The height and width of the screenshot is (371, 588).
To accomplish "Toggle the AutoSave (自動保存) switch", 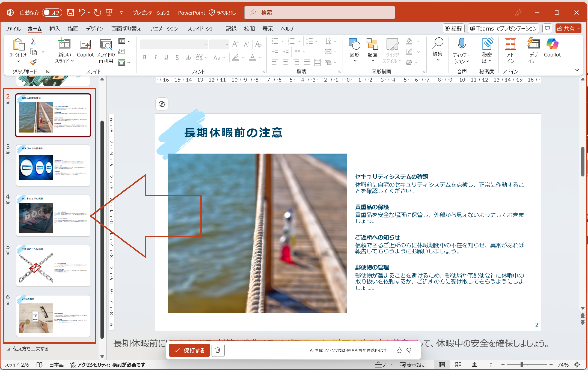I will (52, 13).
